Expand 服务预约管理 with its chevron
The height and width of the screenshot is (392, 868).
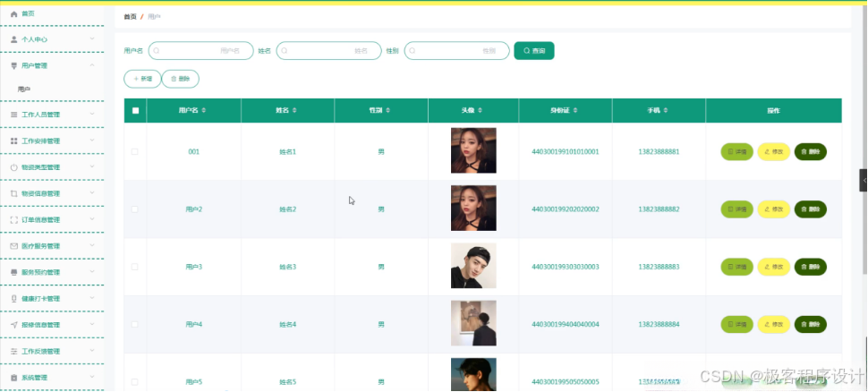[x=92, y=272]
